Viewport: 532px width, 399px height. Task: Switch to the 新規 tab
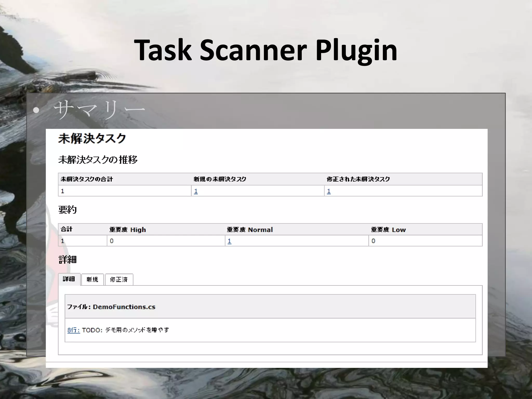click(x=92, y=280)
